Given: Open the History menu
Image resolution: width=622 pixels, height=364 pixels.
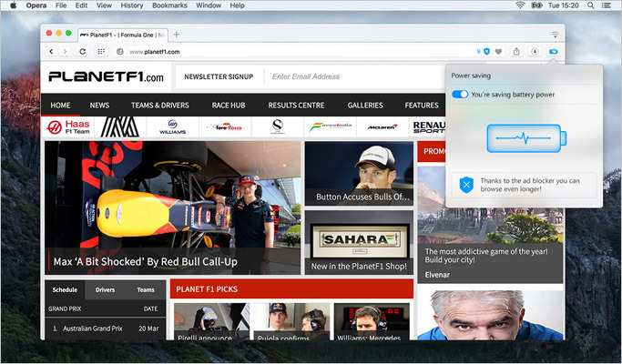Looking at the screenshot, I should click(x=132, y=5).
